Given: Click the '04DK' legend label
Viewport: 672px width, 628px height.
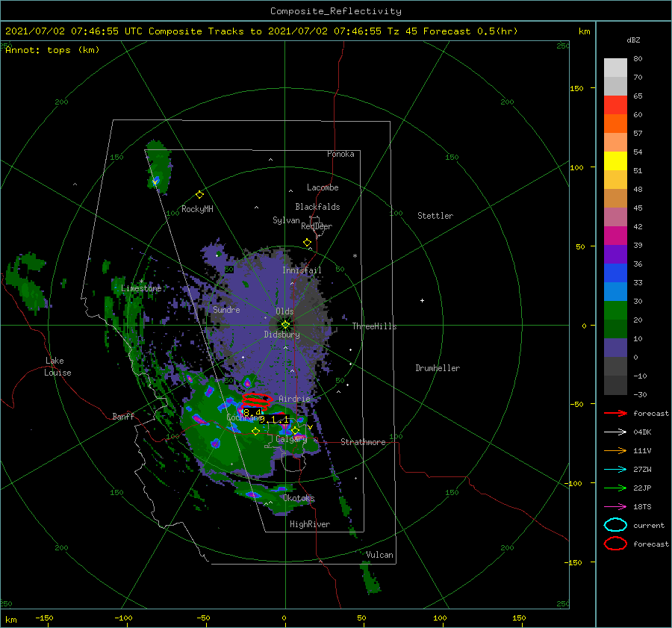Looking at the screenshot, I should pos(642,432).
